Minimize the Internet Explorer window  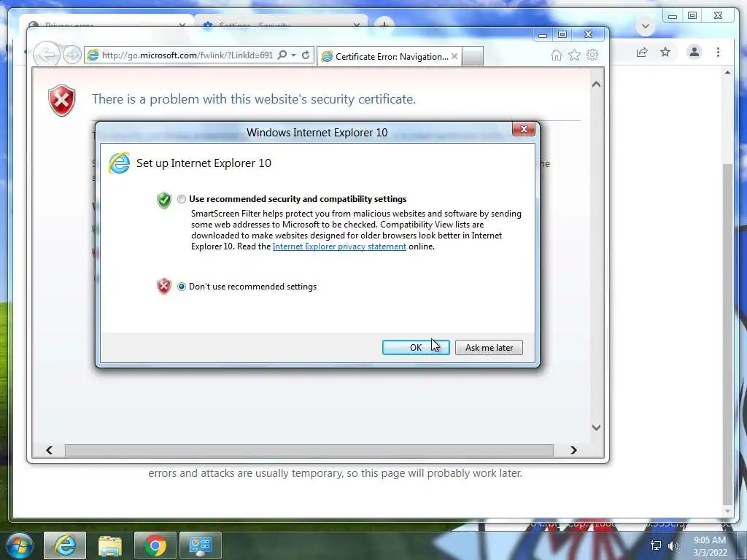[543, 35]
